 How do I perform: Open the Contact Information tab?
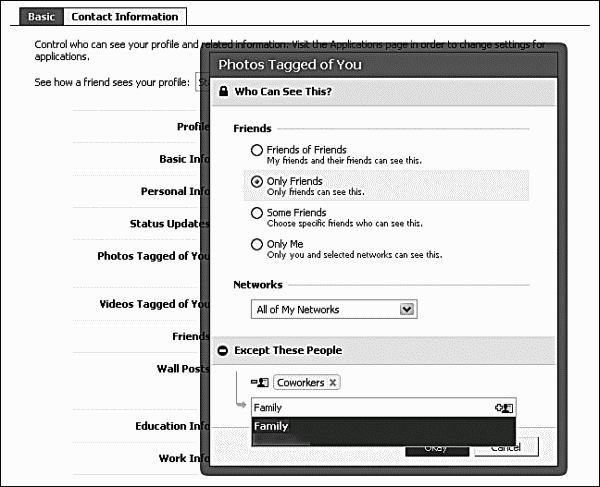tap(125, 16)
